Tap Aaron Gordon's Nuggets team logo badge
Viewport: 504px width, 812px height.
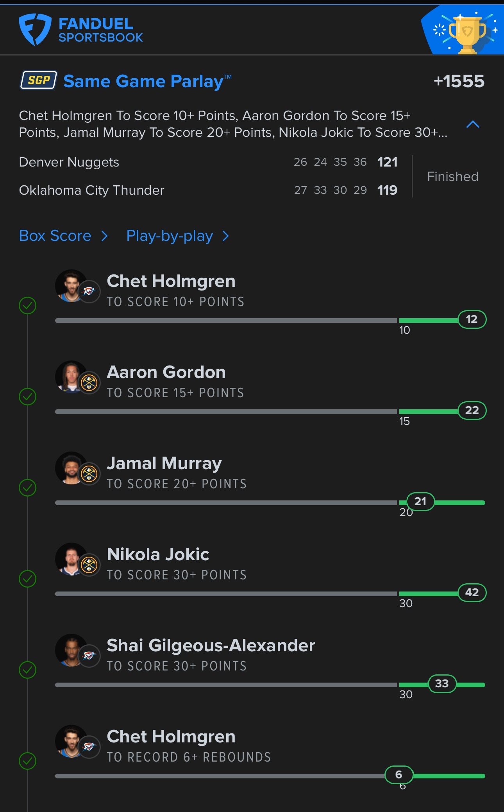click(x=89, y=383)
